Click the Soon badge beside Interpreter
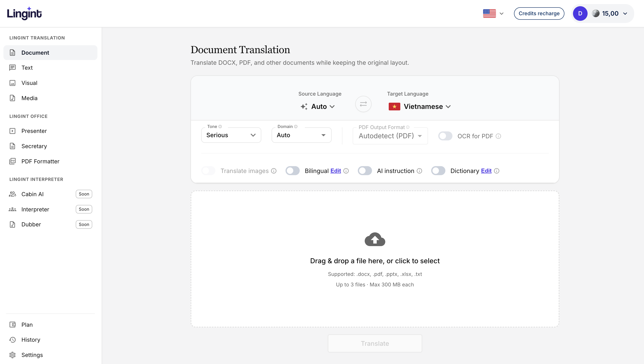 coord(84,209)
